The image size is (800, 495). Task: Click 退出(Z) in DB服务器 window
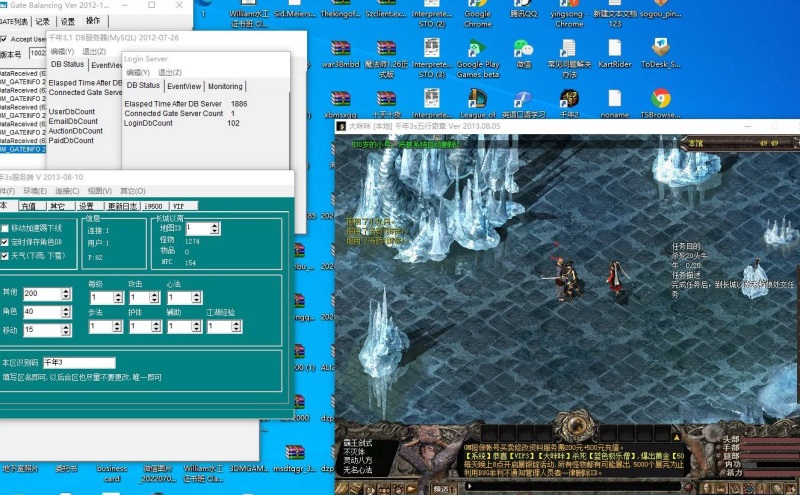(94, 52)
